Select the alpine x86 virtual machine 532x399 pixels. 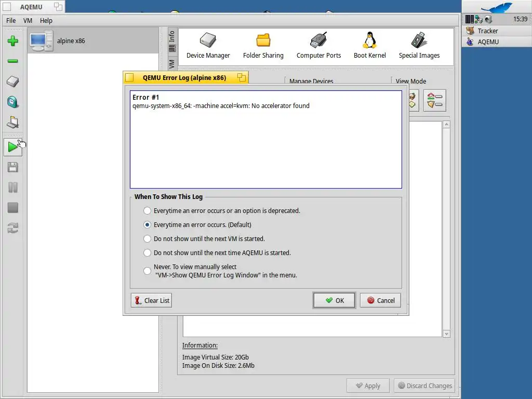pos(93,41)
